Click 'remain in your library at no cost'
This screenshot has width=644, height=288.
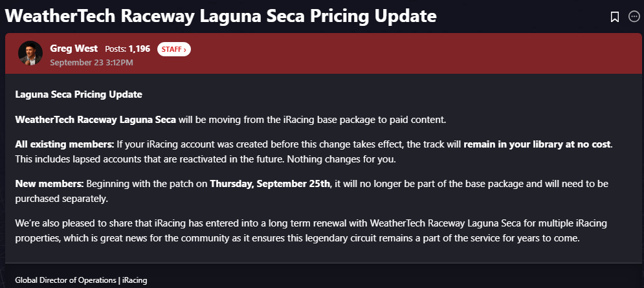click(537, 143)
